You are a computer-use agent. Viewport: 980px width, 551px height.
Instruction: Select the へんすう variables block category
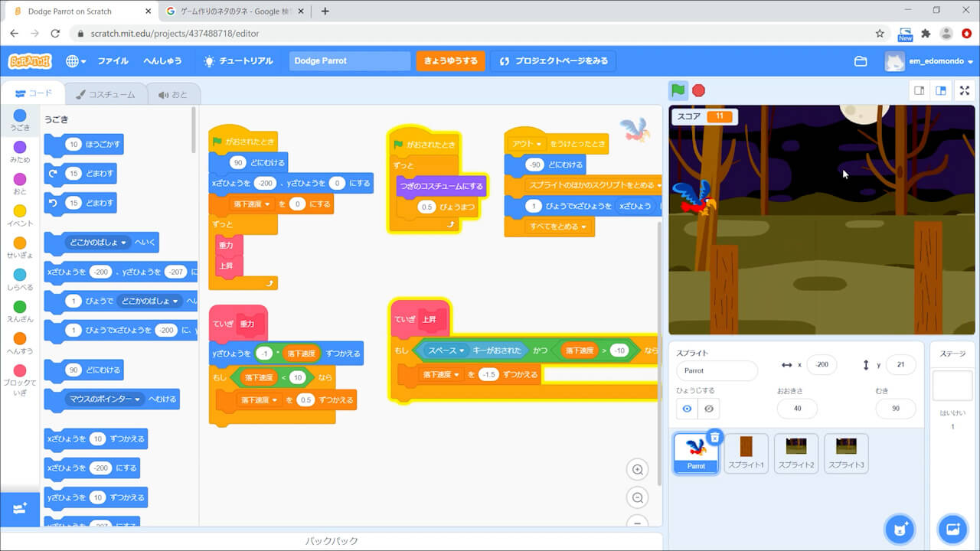[20, 344]
